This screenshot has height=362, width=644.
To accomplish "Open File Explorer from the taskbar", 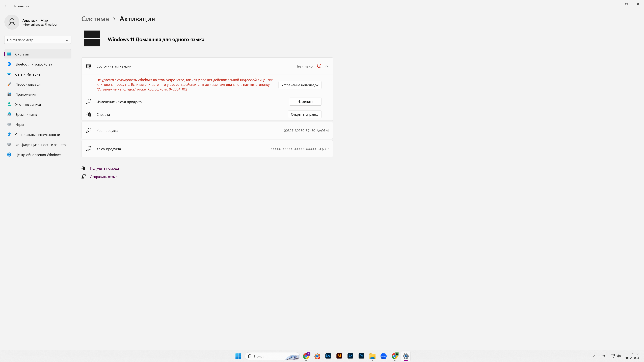I will pyautogui.click(x=372, y=356).
